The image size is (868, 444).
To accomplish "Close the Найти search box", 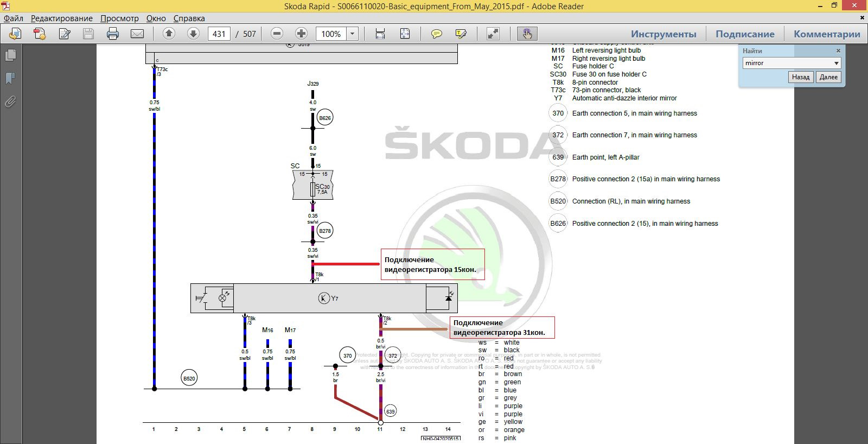I will (838, 50).
